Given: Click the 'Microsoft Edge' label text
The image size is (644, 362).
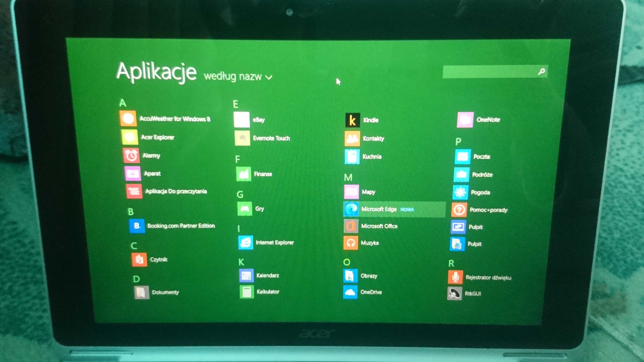Looking at the screenshot, I should pos(379,209).
